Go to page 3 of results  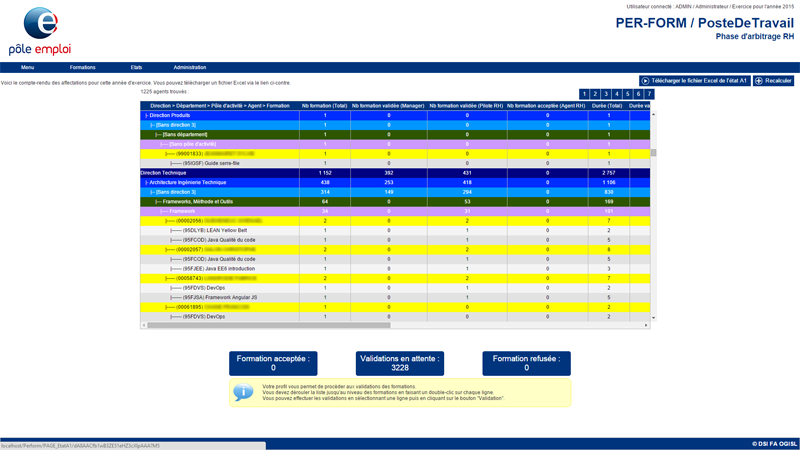[606, 94]
